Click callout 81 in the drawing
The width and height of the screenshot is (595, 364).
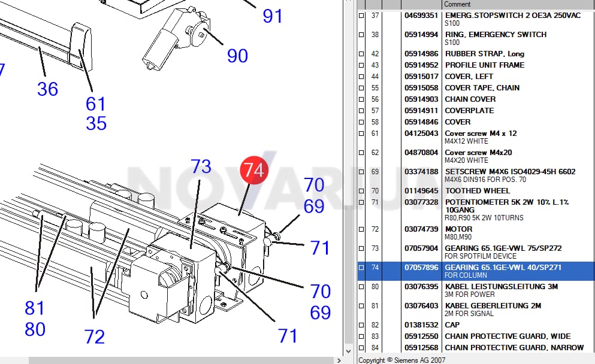pos(35,308)
